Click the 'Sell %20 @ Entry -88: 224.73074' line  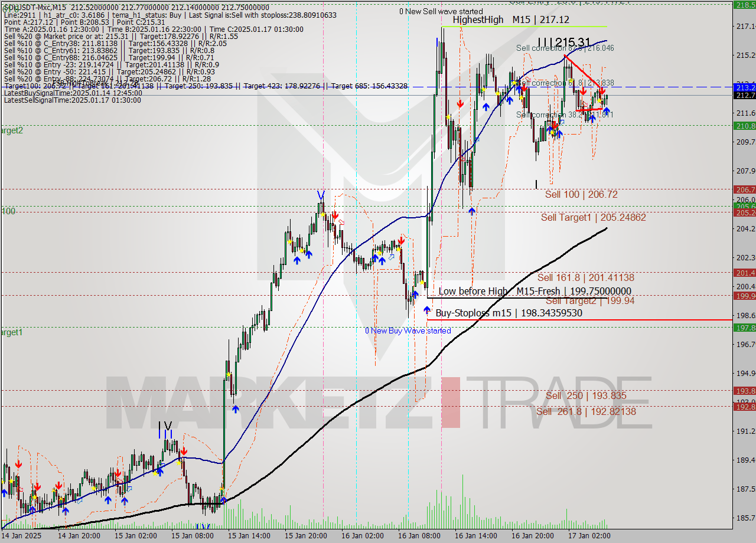107,78
